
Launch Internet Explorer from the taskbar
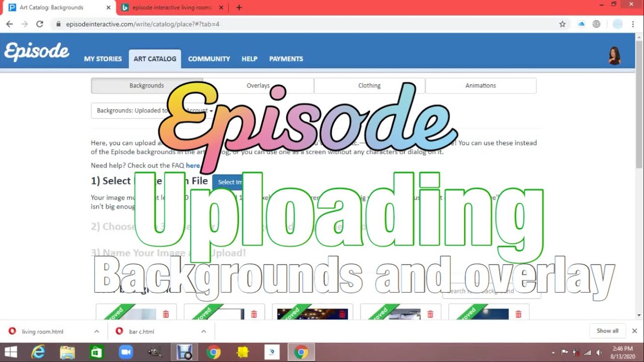[x=38, y=352]
